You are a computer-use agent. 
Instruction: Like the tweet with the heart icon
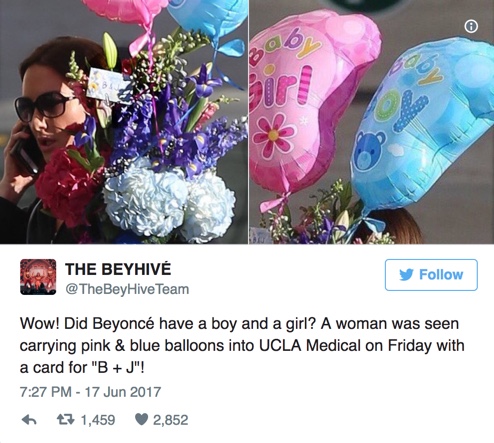coord(141,420)
